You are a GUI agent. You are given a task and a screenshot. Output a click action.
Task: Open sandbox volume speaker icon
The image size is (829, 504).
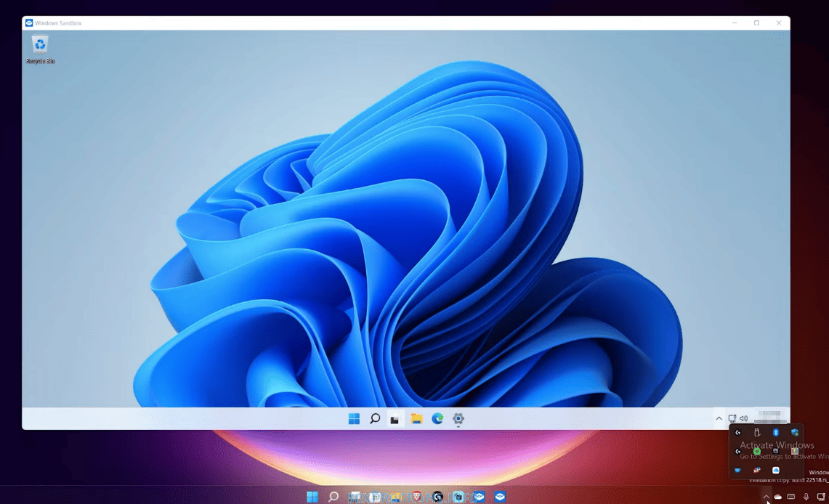coord(743,418)
